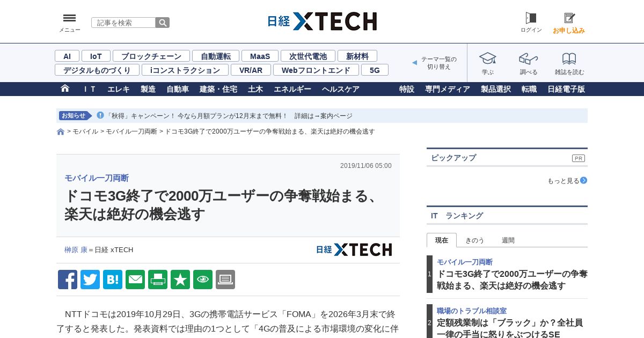Open the 転職 navigation menu
The image size is (644, 338).
pyautogui.click(x=529, y=89)
